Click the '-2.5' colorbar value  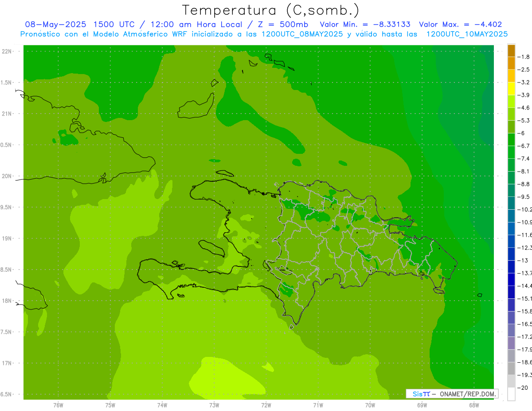pyautogui.click(x=524, y=70)
